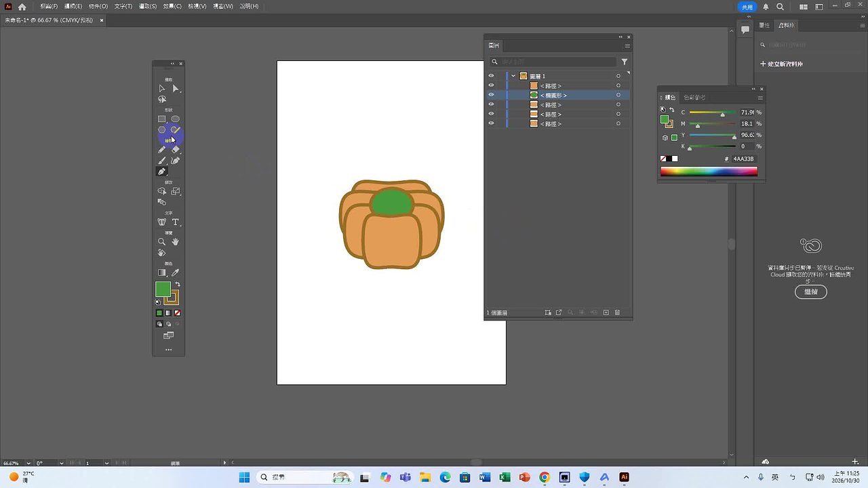Click the Pen tool in the toolbar
The image size is (868, 488).
point(161,171)
